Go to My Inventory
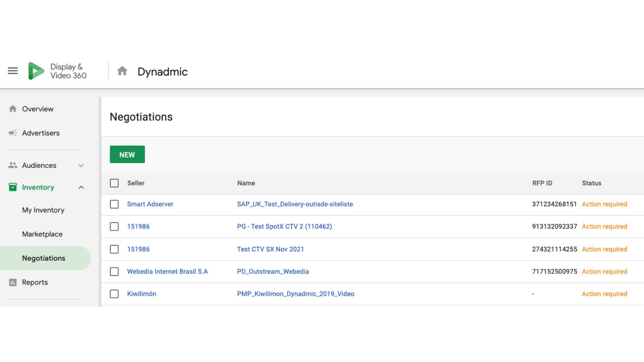 [43, 210]
